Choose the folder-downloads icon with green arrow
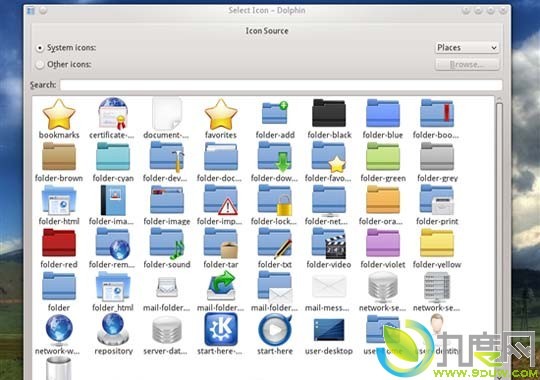540x380 pixels. pos(275,157)
